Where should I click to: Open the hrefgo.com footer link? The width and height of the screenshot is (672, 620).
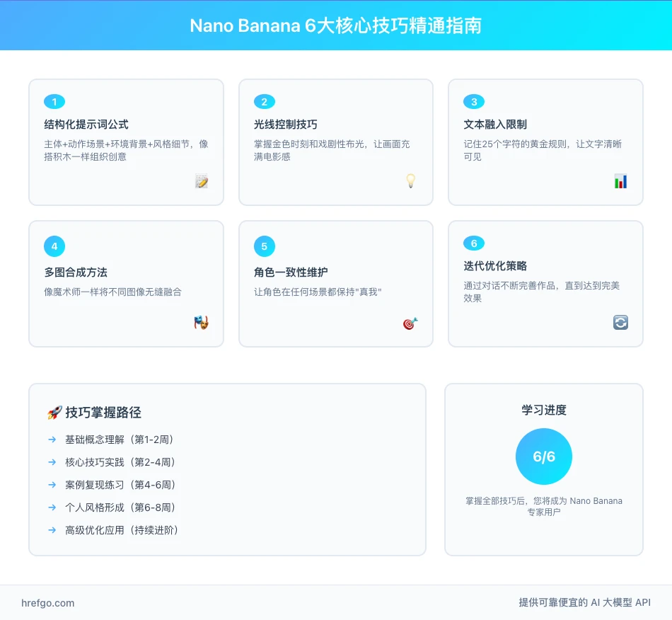(48, 603)
